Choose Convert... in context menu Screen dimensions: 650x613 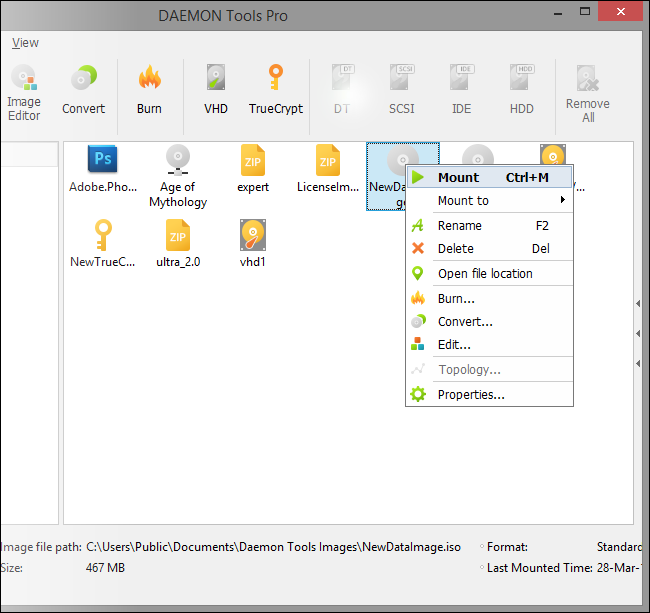(x=490, y=322)
